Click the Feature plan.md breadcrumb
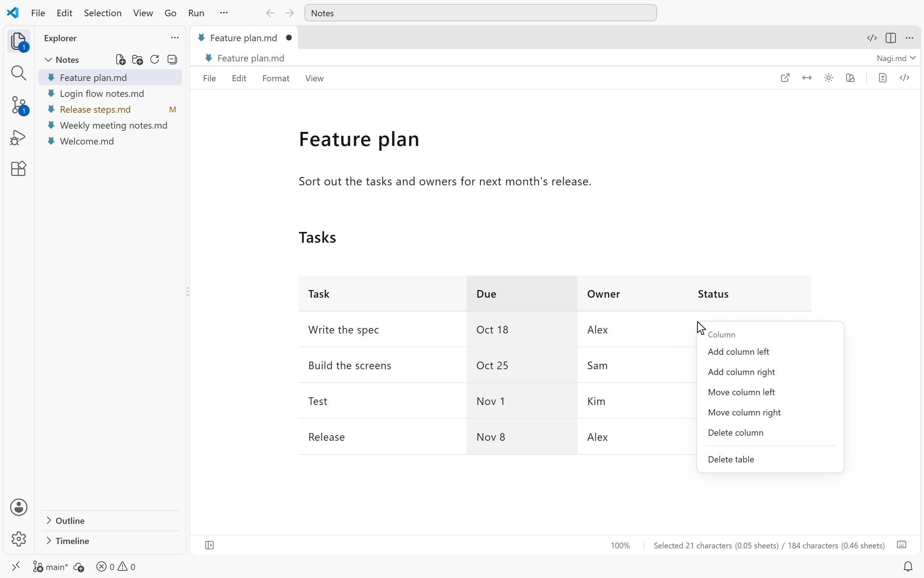 point(245,58)
